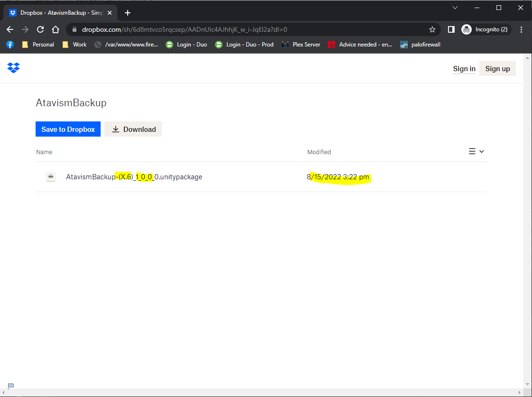532x397 pixels.
Task: Click the Facebook bookmark icon
Action: click(9, 45)
